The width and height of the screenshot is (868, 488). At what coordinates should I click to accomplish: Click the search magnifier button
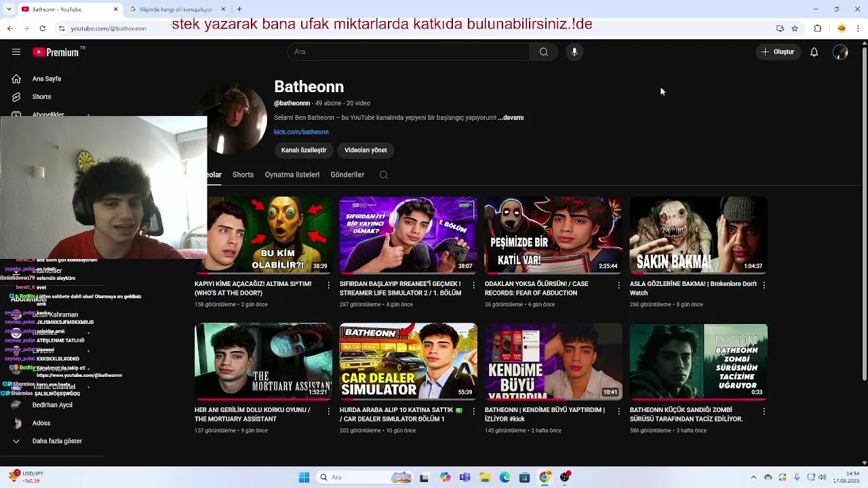point(543,52)
